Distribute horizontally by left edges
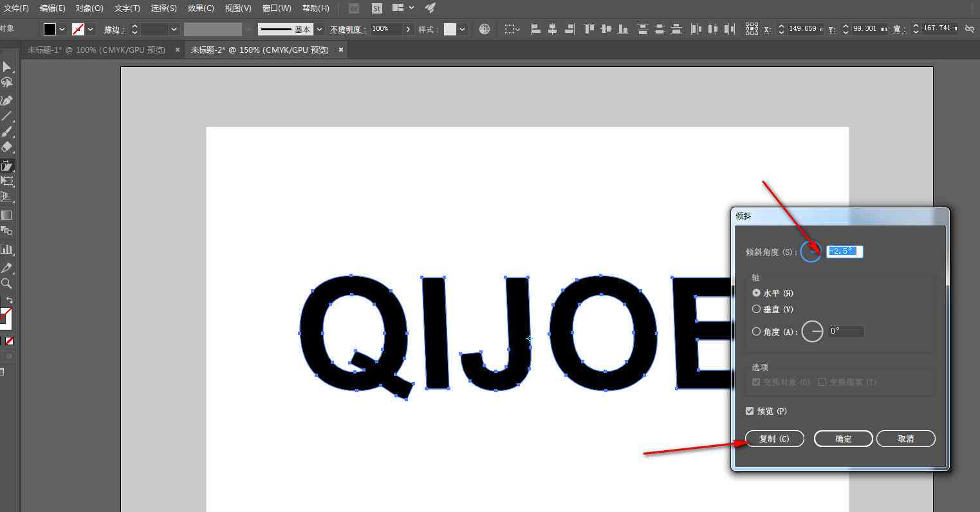 pyautogui.click(x=696, y=29)
